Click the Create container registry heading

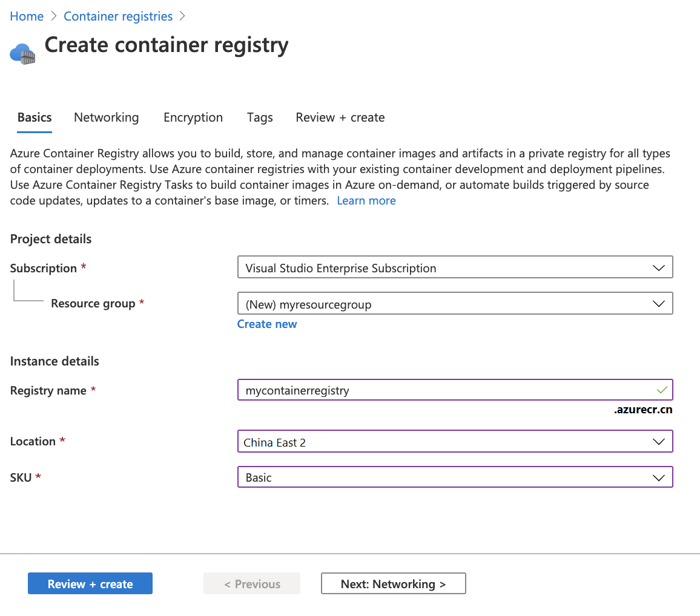pos(167,45)
